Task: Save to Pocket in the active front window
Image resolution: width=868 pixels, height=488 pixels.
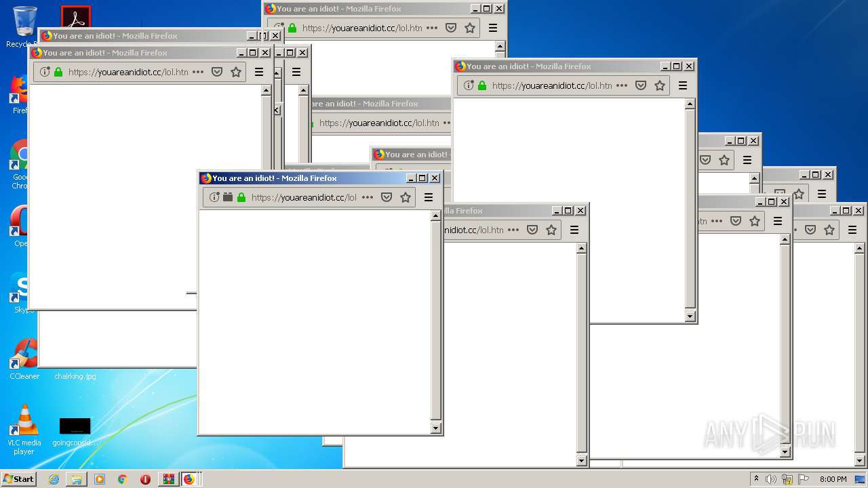Action: (x=387, y=197)
